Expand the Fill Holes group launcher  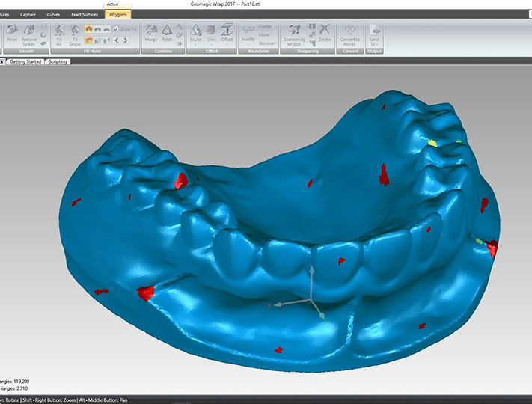[x=137, y=51]
